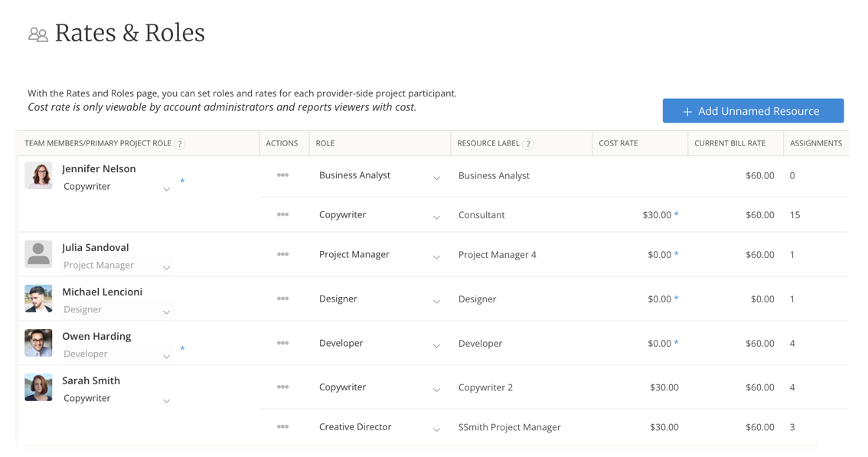Click $30.00 cost rate in Copywriter 2 row
Image resolution: width=868 pixels, height=457 pixels.
click(664, 388)
